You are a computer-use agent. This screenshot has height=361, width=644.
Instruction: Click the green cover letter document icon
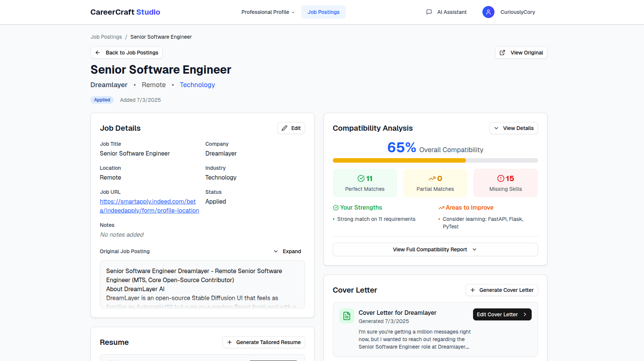pyautogui.click(x=347, y=316)
